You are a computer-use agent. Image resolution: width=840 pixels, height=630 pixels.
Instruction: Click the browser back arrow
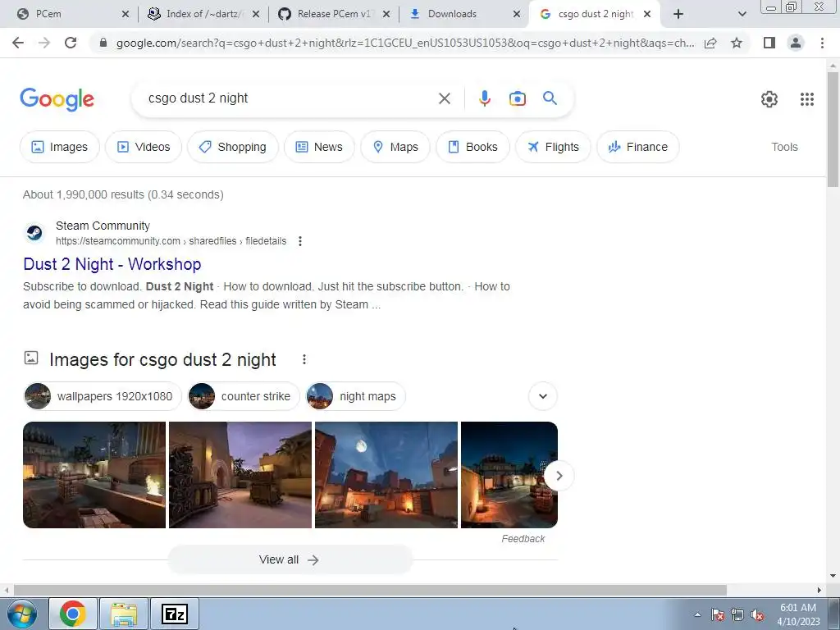(18, 43)
